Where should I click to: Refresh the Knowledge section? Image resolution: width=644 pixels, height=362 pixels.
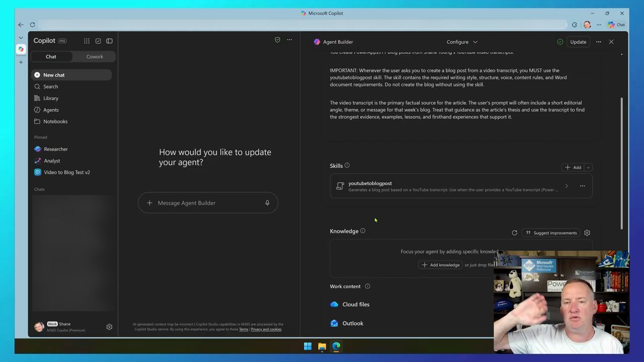coord(514,233)
